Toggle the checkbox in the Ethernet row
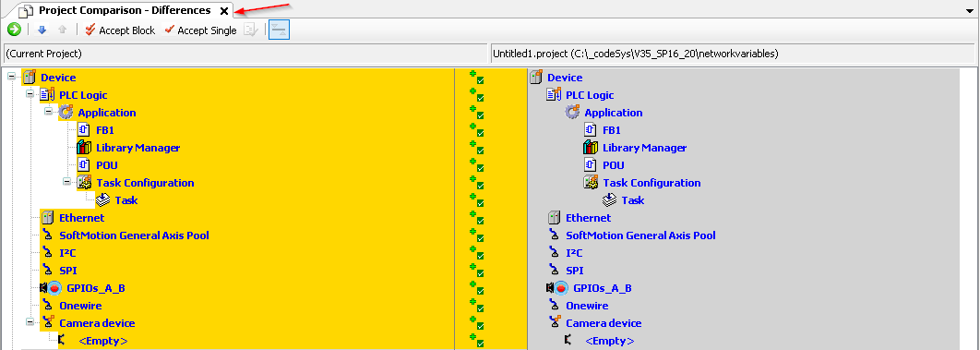 [480, 221]
